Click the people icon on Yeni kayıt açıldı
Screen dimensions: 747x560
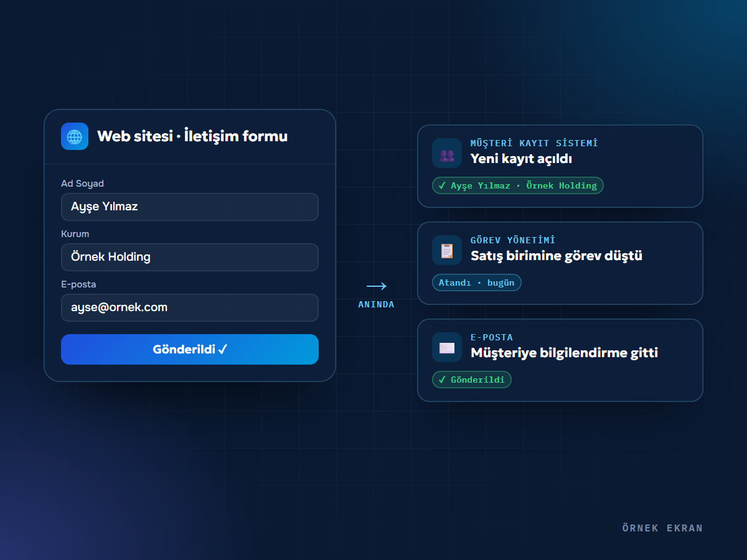447,153
